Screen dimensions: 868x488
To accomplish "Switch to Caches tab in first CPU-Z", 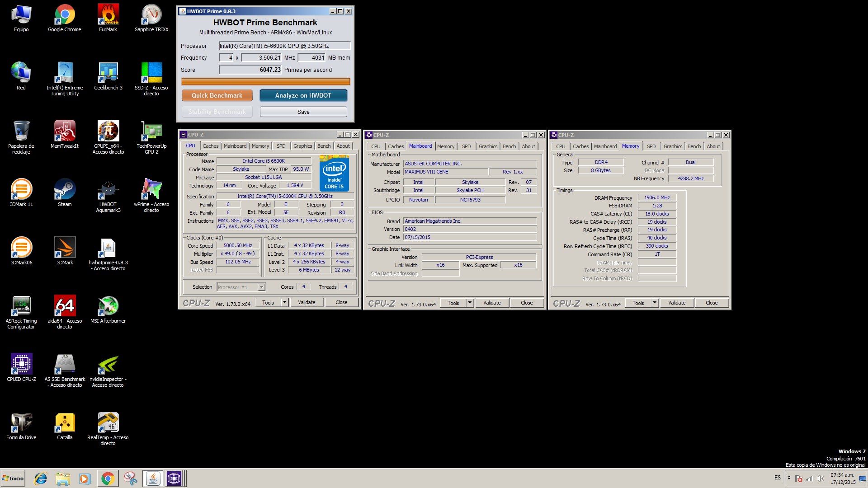I will click(x=210, y=146).
